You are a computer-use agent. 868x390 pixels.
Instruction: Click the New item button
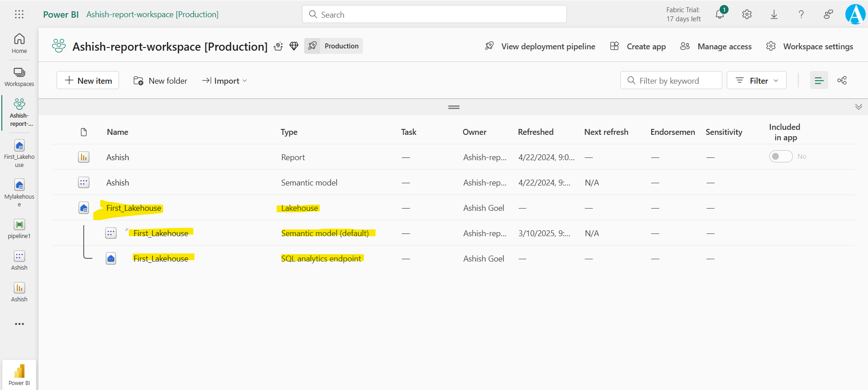pos(88,81)
